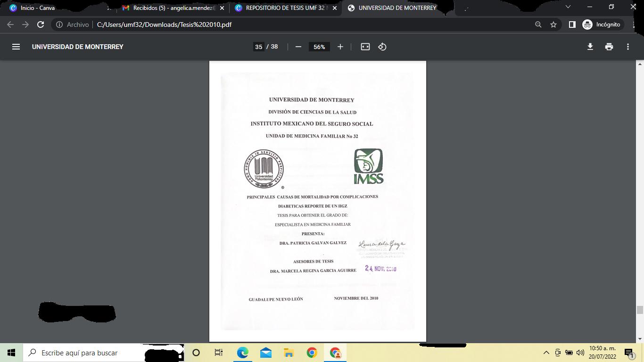This screenshot has height=362, width=644.
Task: Go back to previous page in browser
Action: pyautogui.click(x=10, y=25)
